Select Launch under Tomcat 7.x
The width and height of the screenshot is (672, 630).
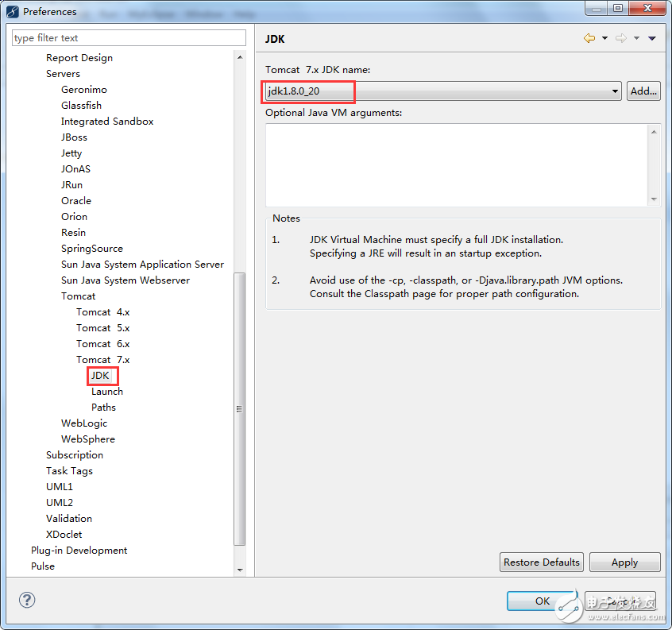coord(107,392)
